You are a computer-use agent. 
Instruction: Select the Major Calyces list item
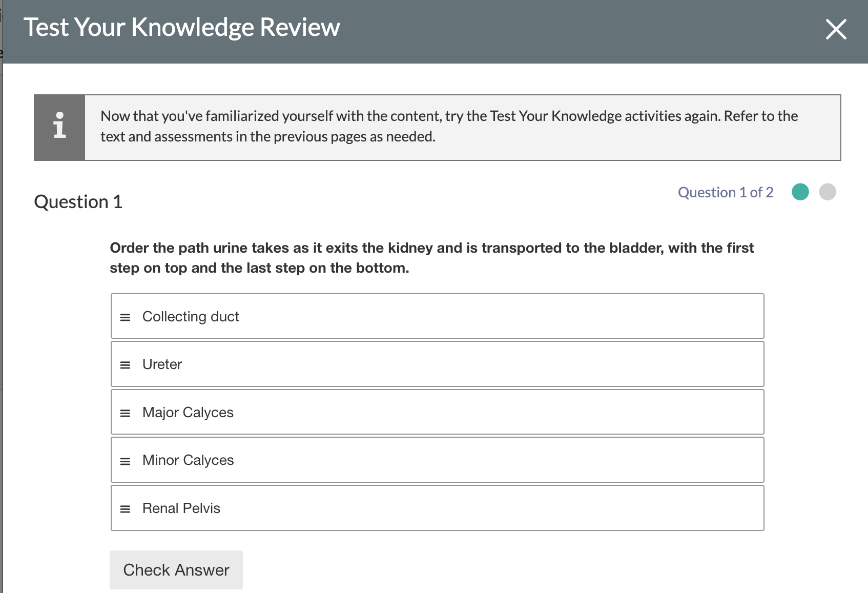pos(437,412)
